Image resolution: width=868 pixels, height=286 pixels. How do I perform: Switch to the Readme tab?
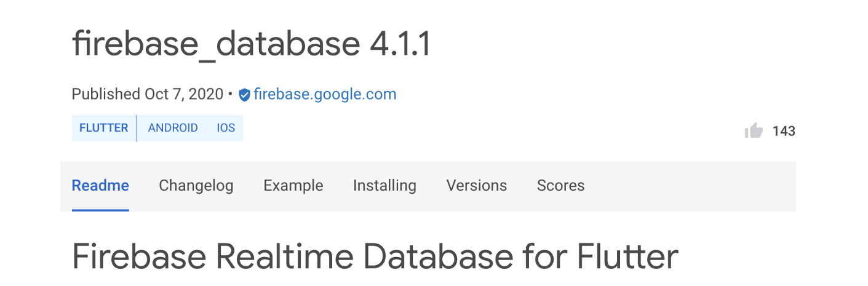click(100, 186)
